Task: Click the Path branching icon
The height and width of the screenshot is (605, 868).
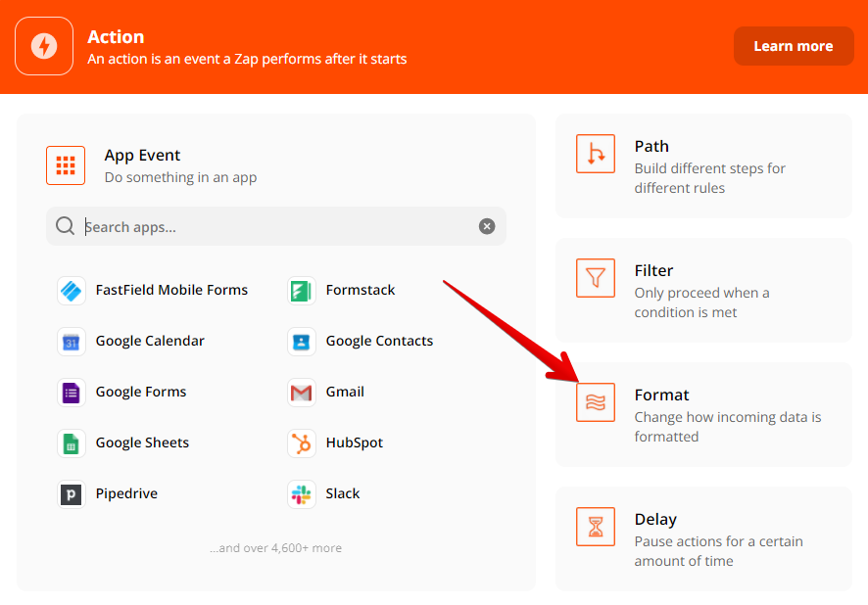Action: coord(595,153)
